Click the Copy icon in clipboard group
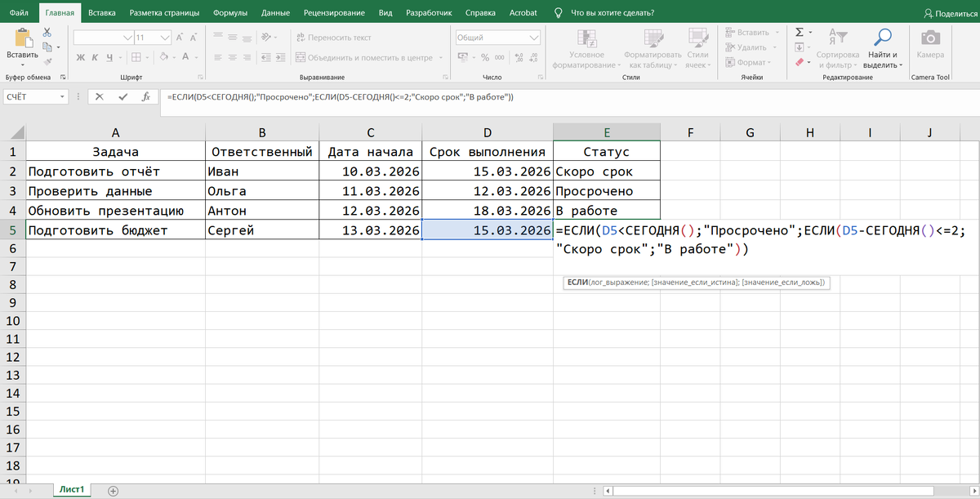The image size is (980, 499). [46, 47]
